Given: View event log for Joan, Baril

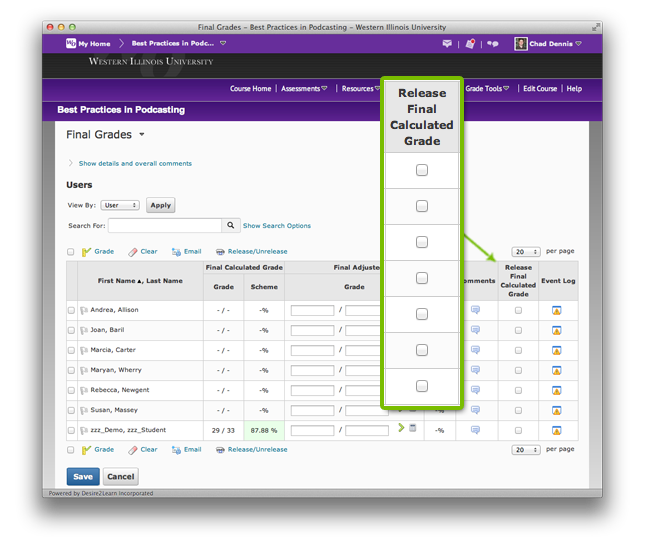Looking at the screenshot, I should point(557,330).
